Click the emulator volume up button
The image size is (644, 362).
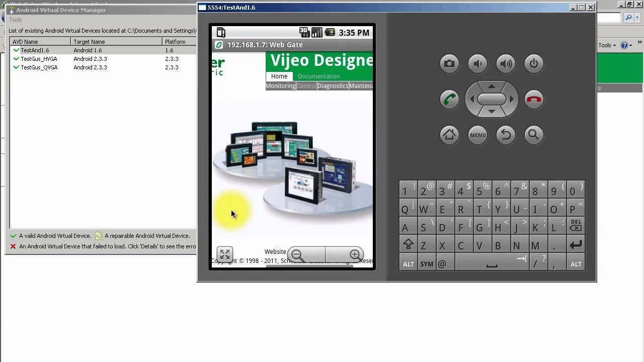click(x=506, y=64)
